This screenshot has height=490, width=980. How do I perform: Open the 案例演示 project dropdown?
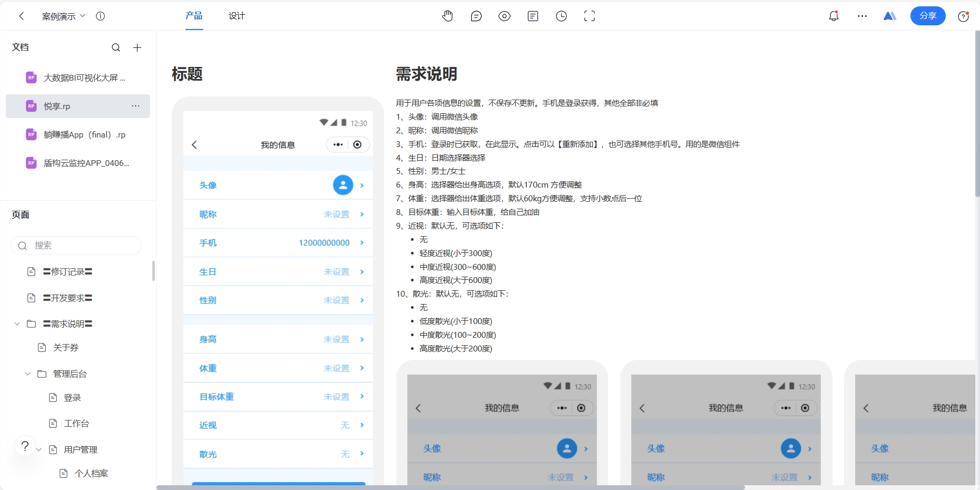63,16
